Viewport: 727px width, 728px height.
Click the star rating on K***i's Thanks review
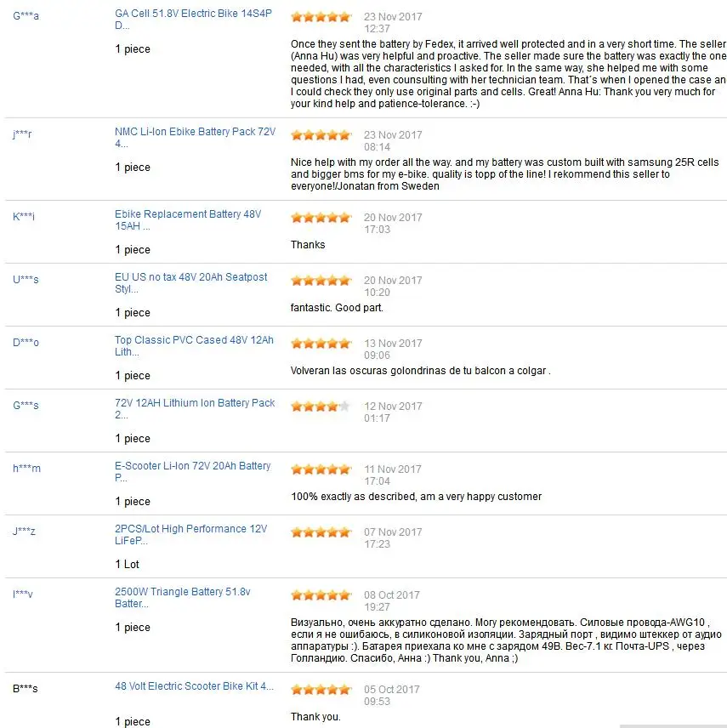[x=321, y=218]
